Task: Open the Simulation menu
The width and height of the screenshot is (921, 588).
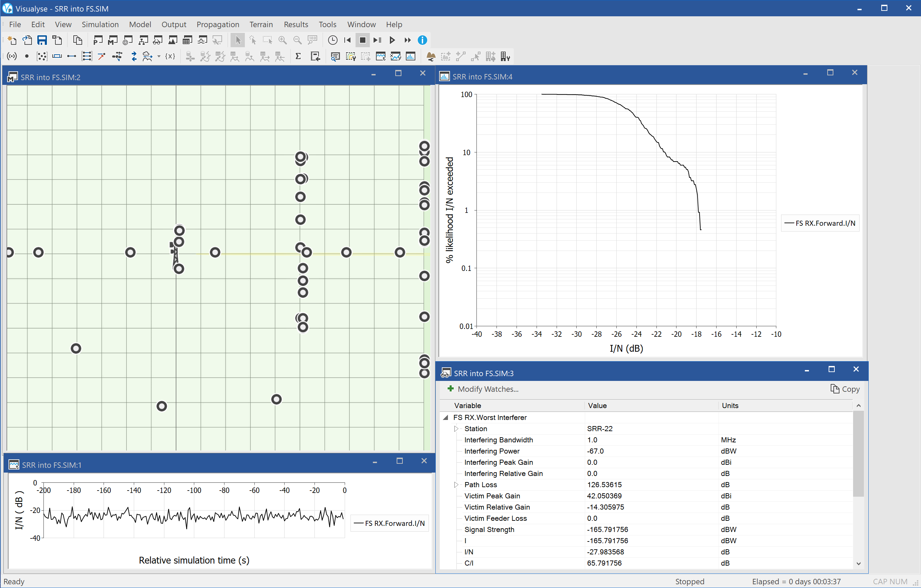Action: tap(100, 24)
